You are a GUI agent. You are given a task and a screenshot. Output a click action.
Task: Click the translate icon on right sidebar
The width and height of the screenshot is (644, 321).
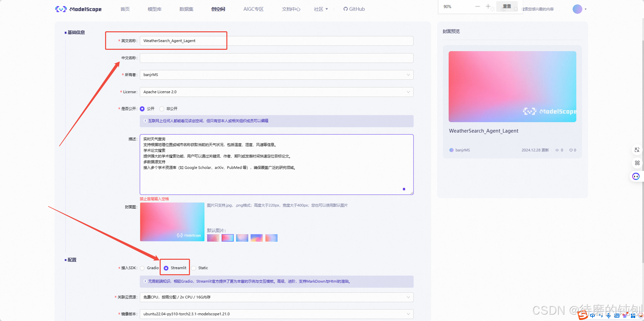(x=637, y=150)
